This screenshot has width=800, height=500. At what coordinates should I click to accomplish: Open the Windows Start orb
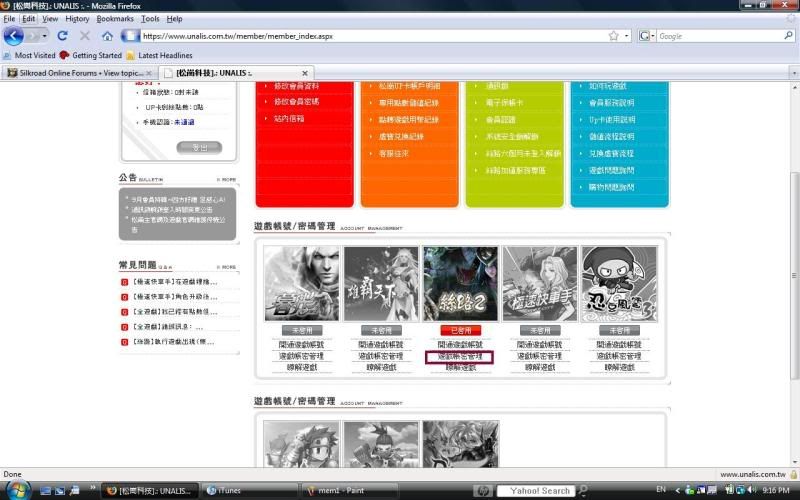(17, 490)
